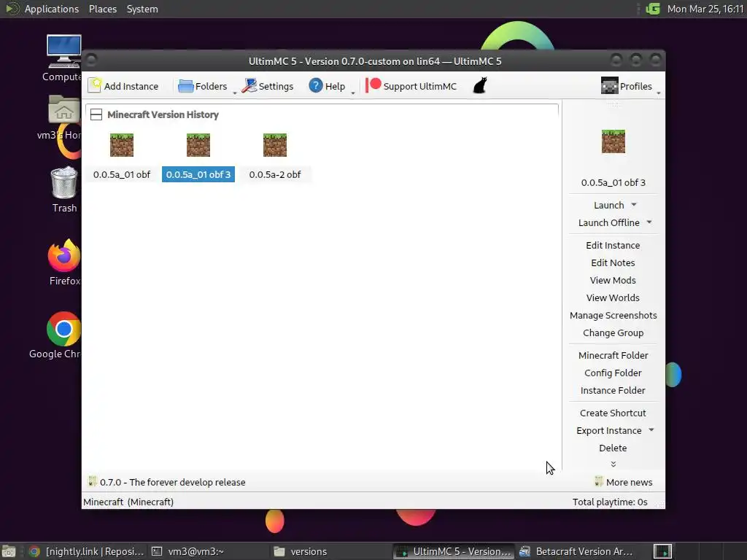The height and width of the screenshot is (560, 747).
Task: Click the green tray icon in top panel
Action: (x=653, y=9)
